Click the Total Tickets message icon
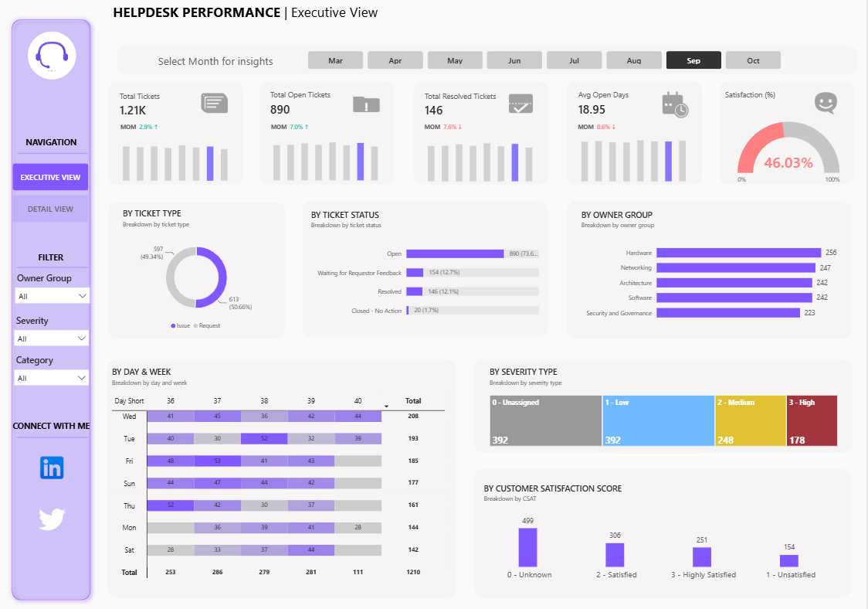 coord(214,103)
